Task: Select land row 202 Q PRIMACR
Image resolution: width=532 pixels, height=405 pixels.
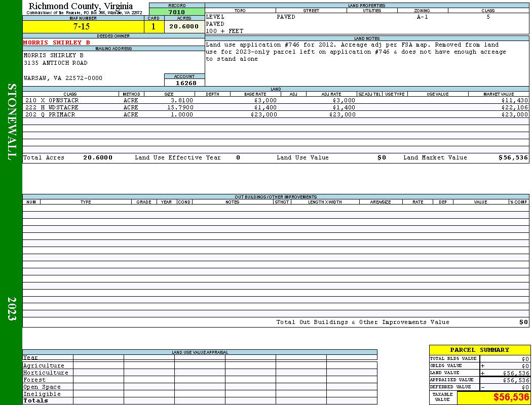Action: coord(276,114)
